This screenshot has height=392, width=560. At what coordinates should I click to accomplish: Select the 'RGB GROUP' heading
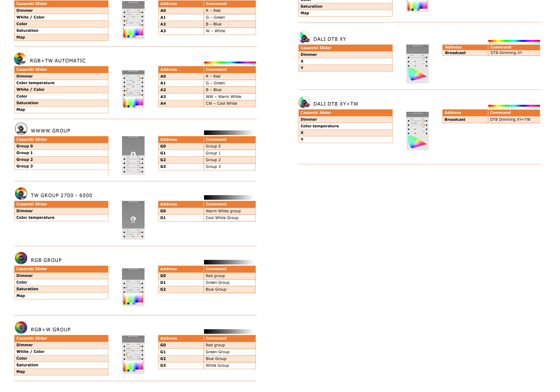pyautogui.click(x=46, y=260)
